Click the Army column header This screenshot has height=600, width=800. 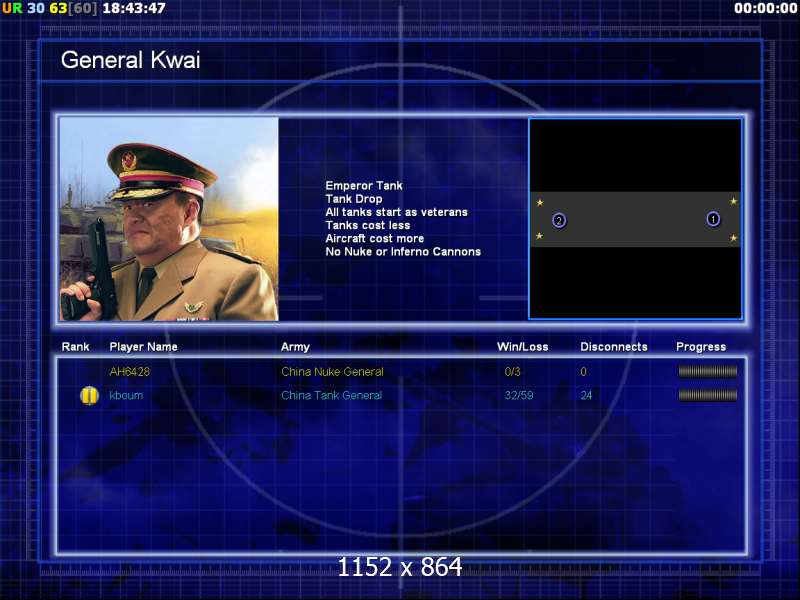pyautogui.click(x=295, y=347)
